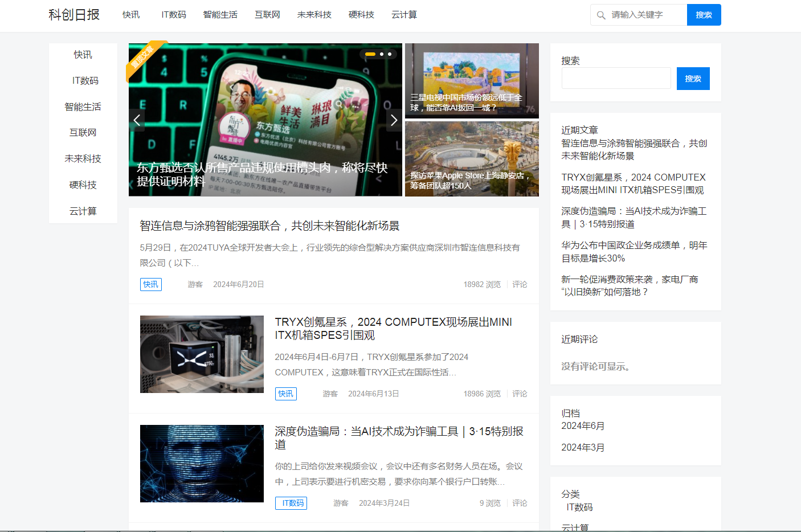Image resolution: width=801 pixels, height=532 pixels.
Task: Open the 2024年6月 archive link
Action: (583, 426)
